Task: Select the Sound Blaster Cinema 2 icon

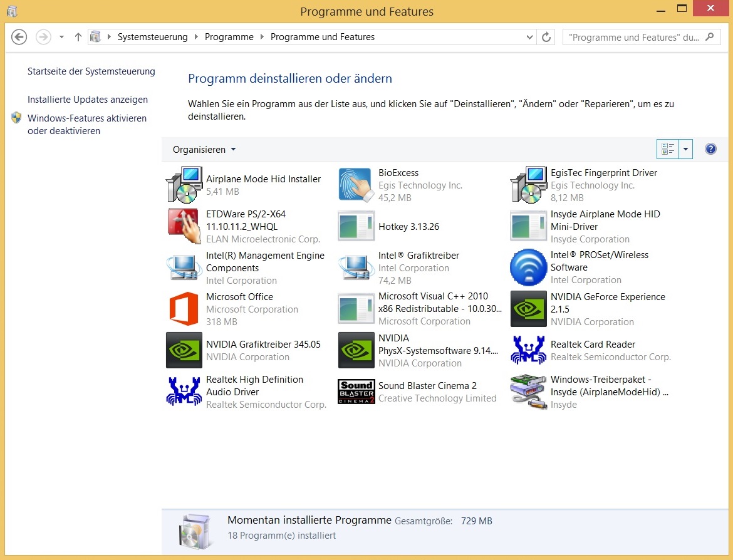Action: [x=356, y=391]
